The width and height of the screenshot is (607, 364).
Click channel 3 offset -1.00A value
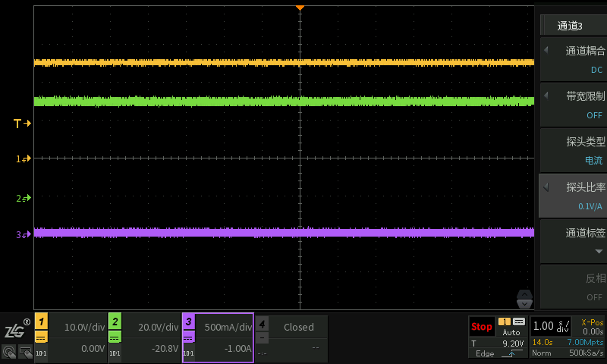pos(238,349)
